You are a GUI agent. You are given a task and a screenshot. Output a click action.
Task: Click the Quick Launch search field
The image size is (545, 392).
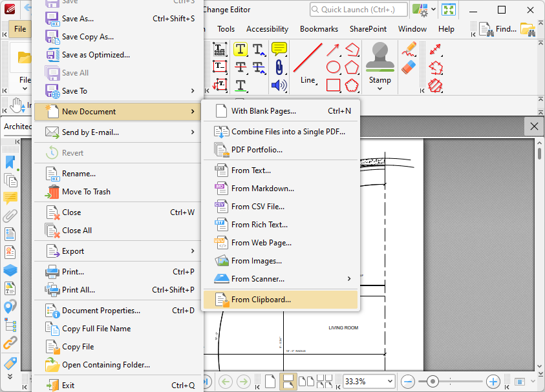[358, 9]
